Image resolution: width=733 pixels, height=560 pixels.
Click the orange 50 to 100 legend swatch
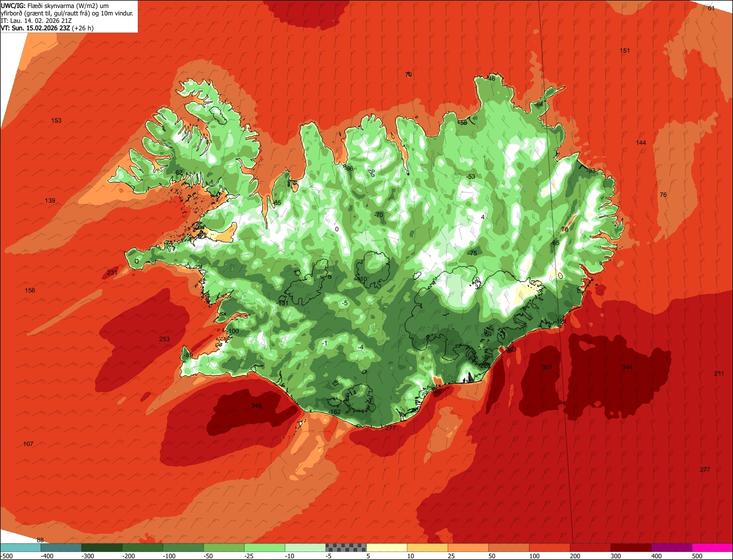[509, 547]
